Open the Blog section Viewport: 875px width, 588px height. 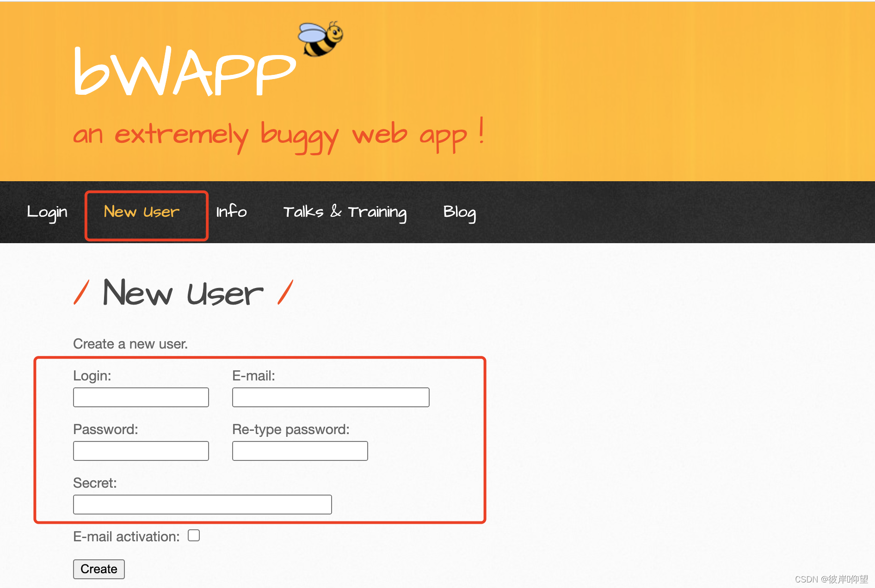(x=459, y=212)
